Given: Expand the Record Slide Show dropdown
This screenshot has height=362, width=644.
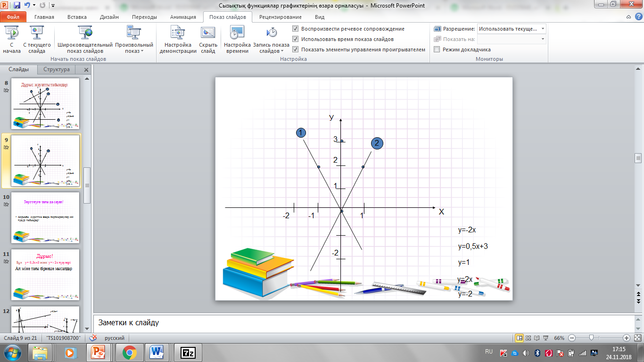Looking at the screenshot, I should point(271,48).
